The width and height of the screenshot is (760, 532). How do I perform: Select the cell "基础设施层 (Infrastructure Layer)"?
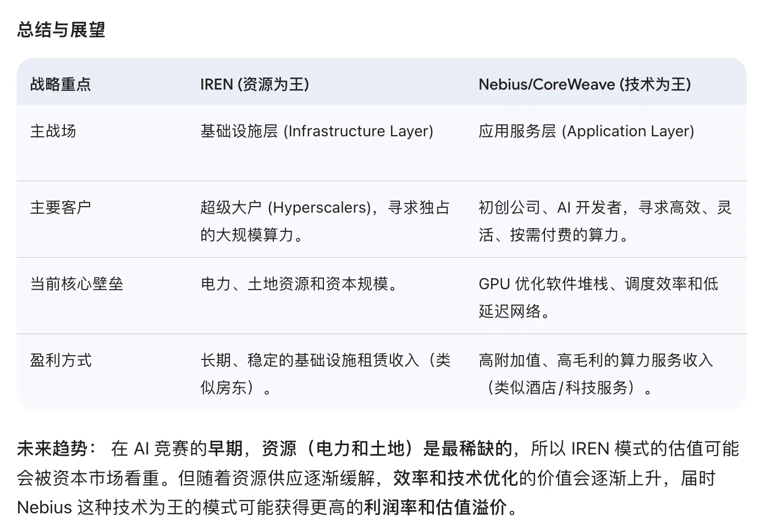[x=317, y=131]
